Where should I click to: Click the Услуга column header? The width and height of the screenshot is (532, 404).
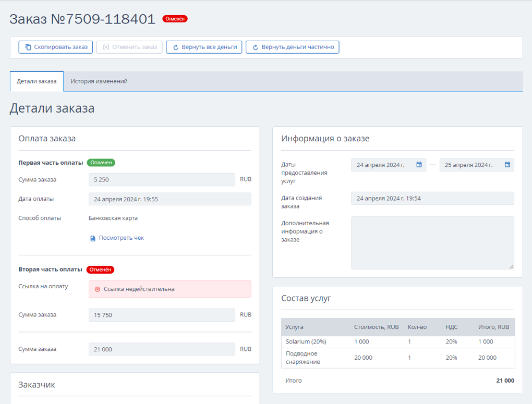point(294,327)
